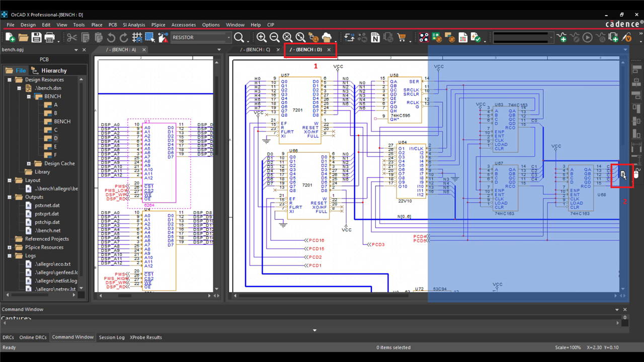
Task: Click the New document icon
Action: [x=10, y=37]
